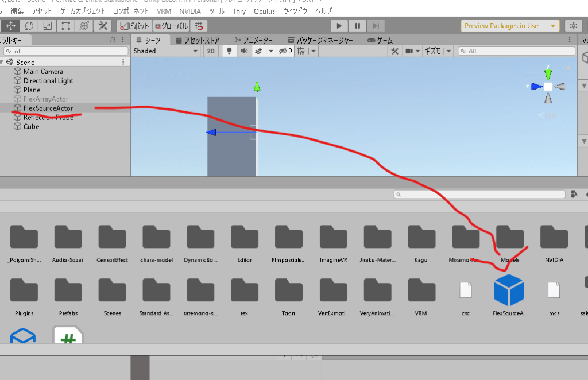This screenshot has width=588, height=380.
Task: Toggle the 2D view mode
Action: (x=211, y=51)
